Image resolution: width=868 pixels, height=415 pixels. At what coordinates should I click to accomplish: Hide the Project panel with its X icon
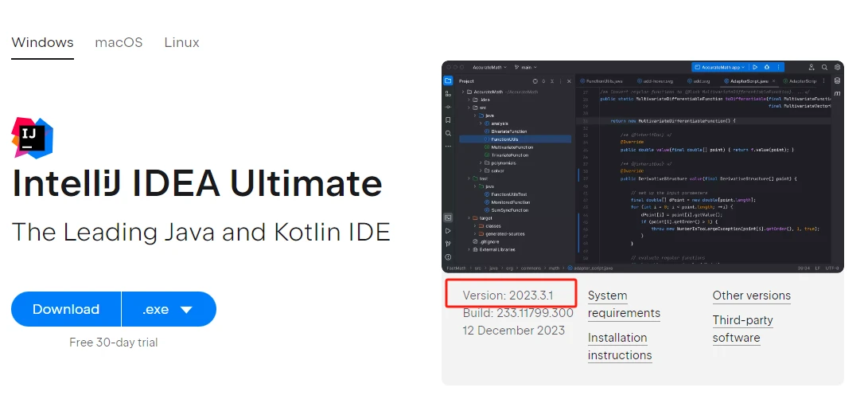click(x=569, y=81)
